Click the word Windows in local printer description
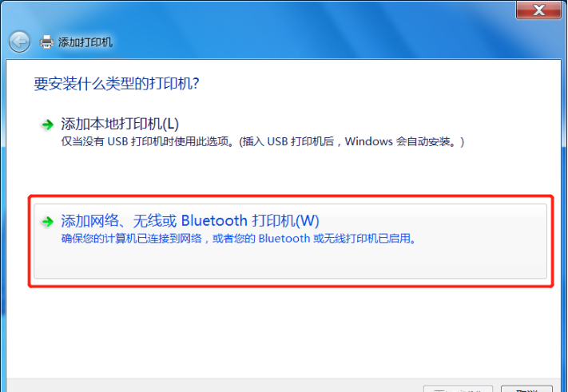 coord(369,141)
